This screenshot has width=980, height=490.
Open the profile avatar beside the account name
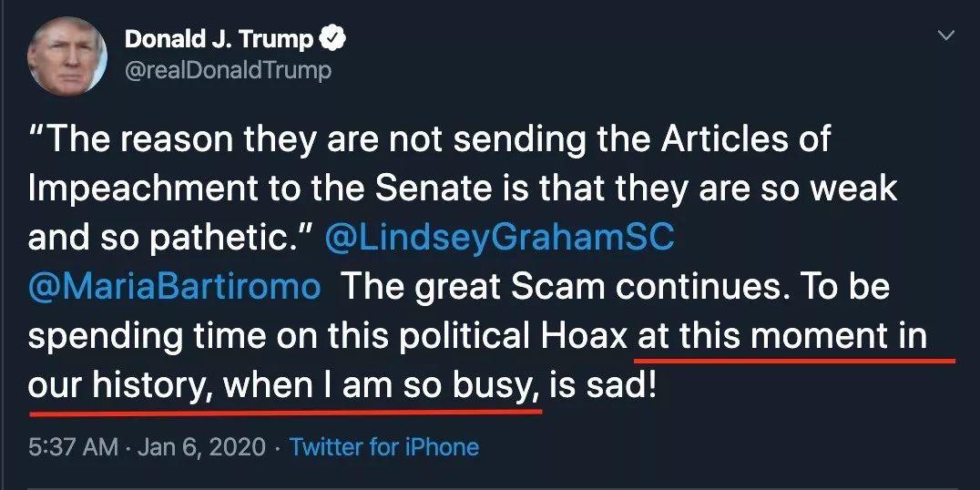(68, 54)
